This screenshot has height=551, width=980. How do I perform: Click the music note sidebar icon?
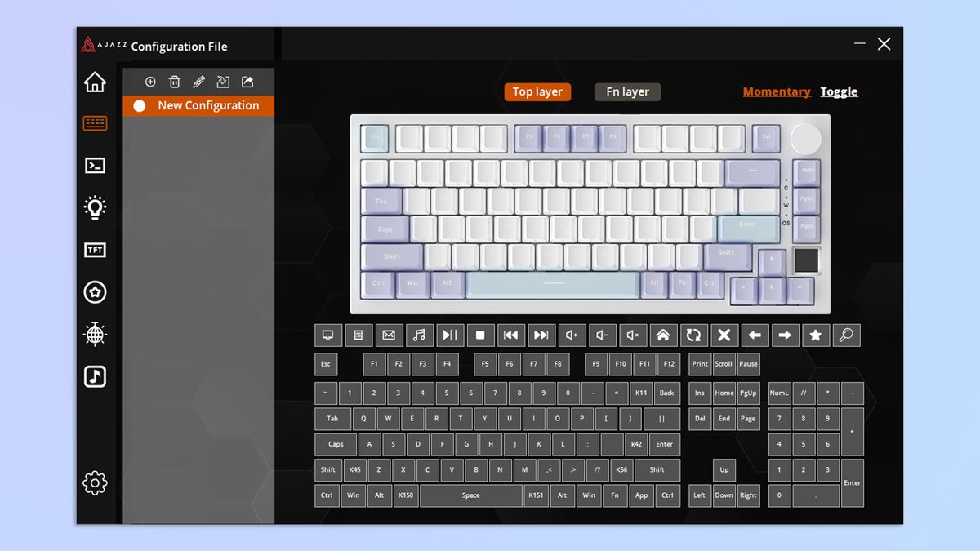(94, 376)
